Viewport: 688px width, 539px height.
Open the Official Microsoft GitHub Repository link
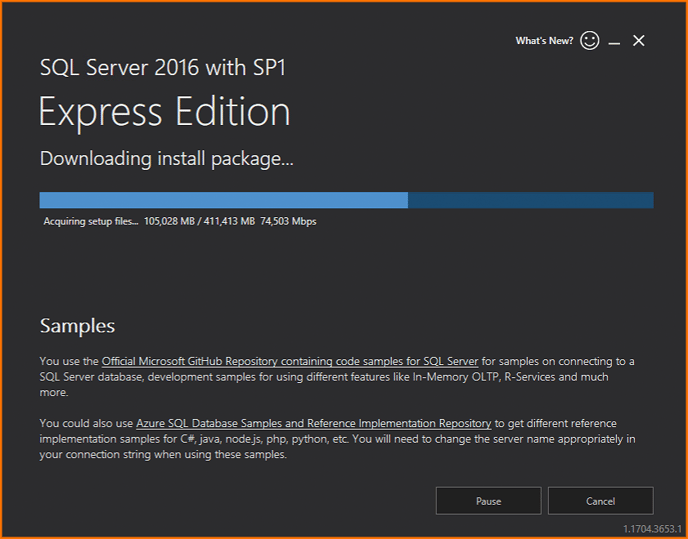point(290,361)
